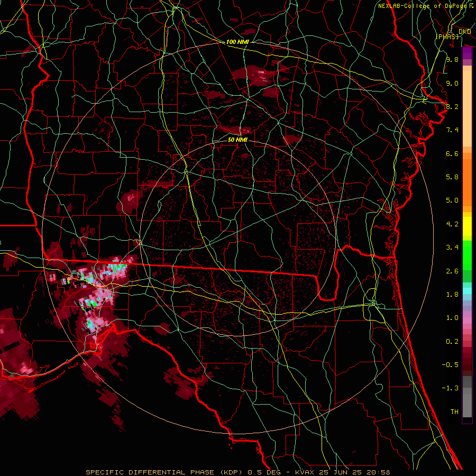The height and width of the screenshot is (476, 476).
Task: Click the 9.0 value on the color scale
Action: pyautogui.click(x=452, y=83)
